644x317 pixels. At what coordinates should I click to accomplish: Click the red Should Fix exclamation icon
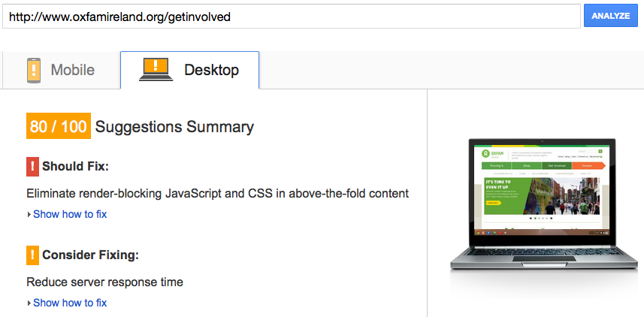click(32, 166)
